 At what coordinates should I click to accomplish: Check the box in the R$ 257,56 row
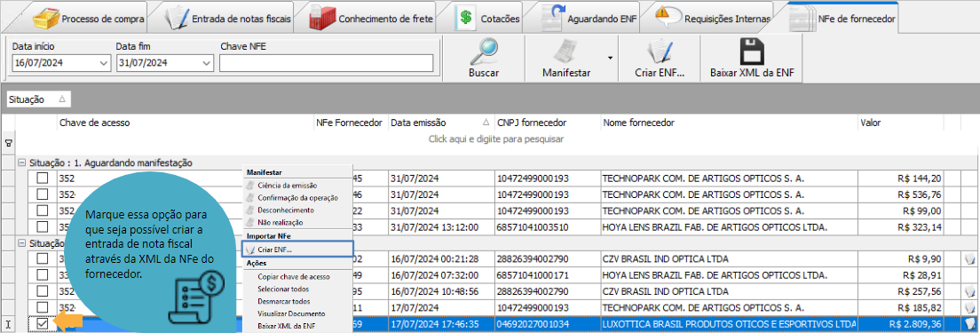(42, 291)
